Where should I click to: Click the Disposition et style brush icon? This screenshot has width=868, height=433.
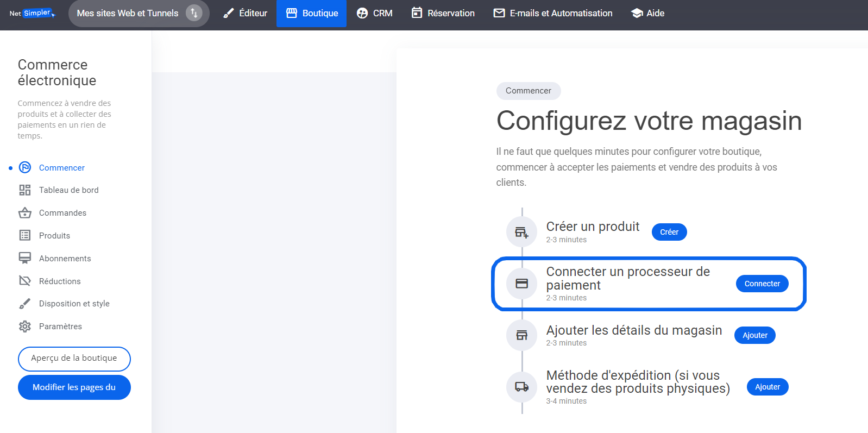(25, 304)
